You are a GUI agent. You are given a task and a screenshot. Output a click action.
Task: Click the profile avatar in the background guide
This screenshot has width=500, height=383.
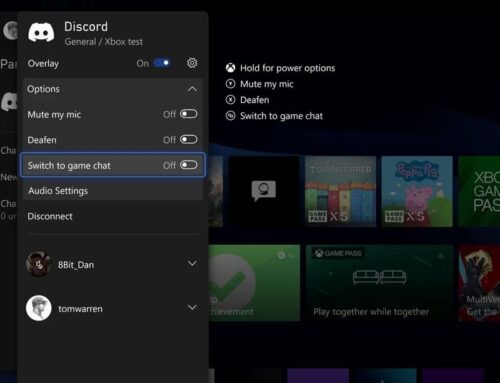(x=11, y=30)
